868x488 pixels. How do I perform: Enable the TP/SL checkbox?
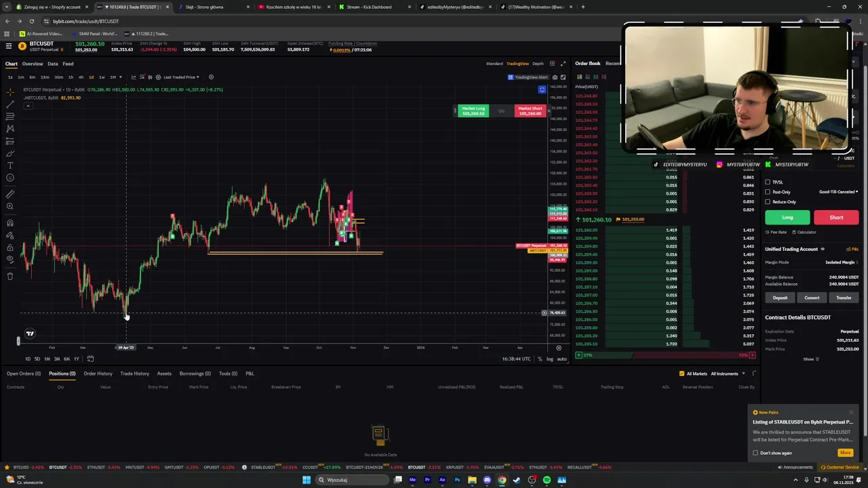tap(768, 182)
